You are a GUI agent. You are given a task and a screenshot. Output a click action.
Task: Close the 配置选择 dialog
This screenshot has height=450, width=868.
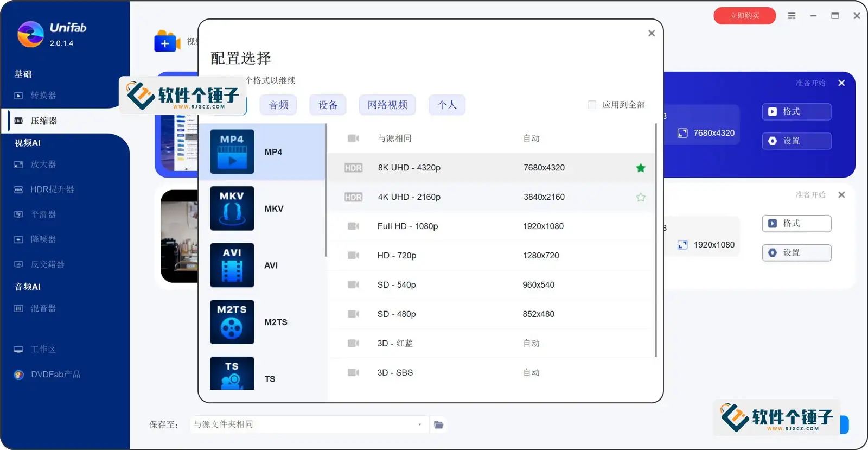point(651,33)
